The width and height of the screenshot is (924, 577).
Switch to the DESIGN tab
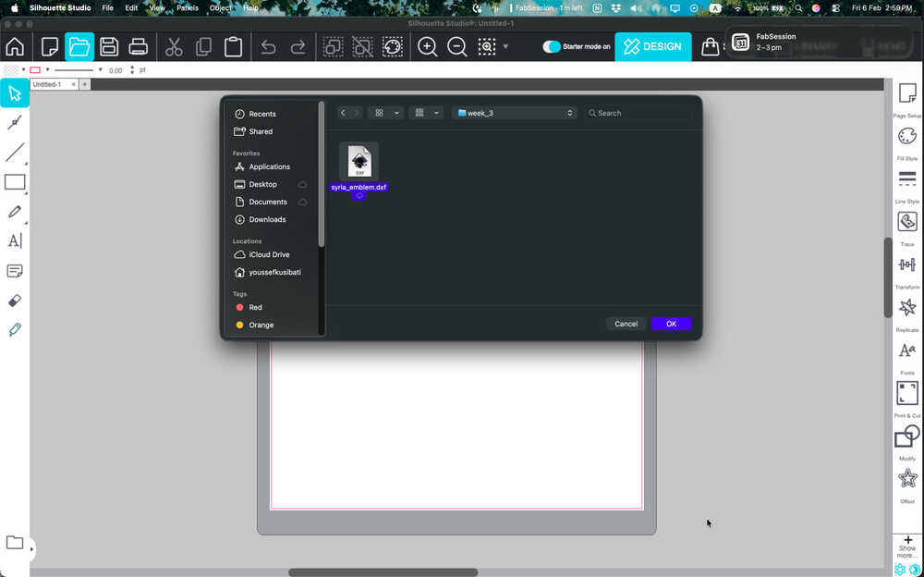point(653,46)
